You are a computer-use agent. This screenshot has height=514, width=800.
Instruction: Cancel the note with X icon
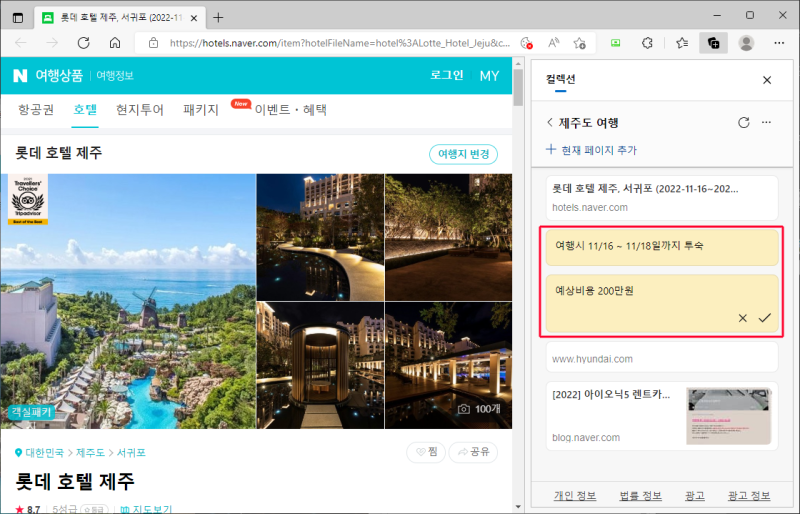pyautogui.click(x=743, y=318)
